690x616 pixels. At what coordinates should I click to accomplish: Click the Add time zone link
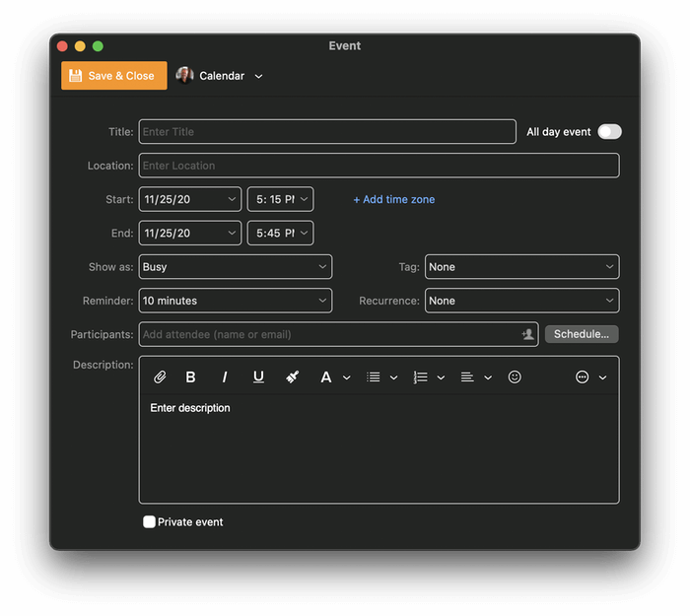click(x=393, y=199)
